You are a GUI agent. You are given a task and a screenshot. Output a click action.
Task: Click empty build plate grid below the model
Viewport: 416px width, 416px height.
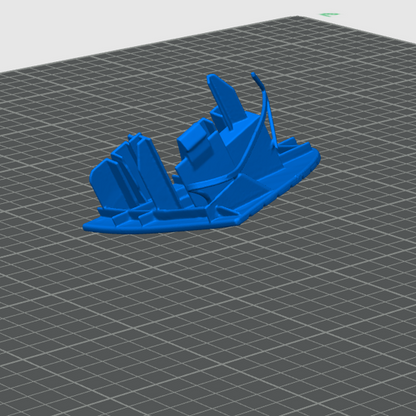207,317
